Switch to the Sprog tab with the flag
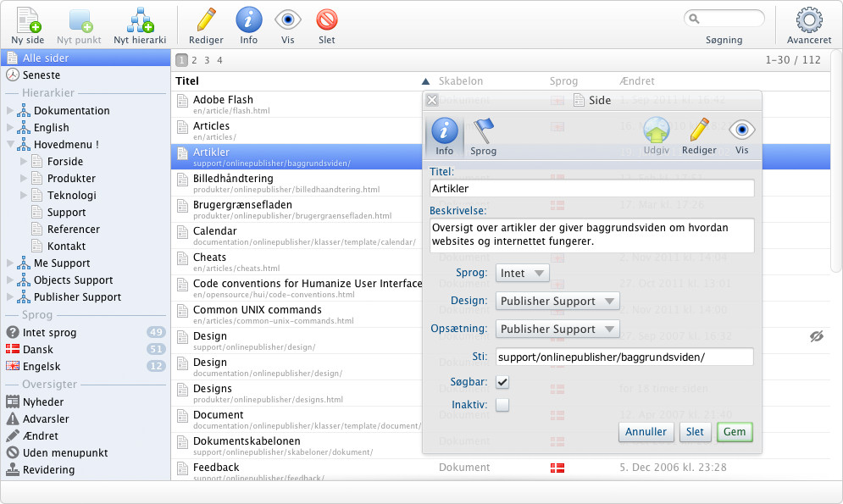The image size is (843, 504). tap(483, 136)
